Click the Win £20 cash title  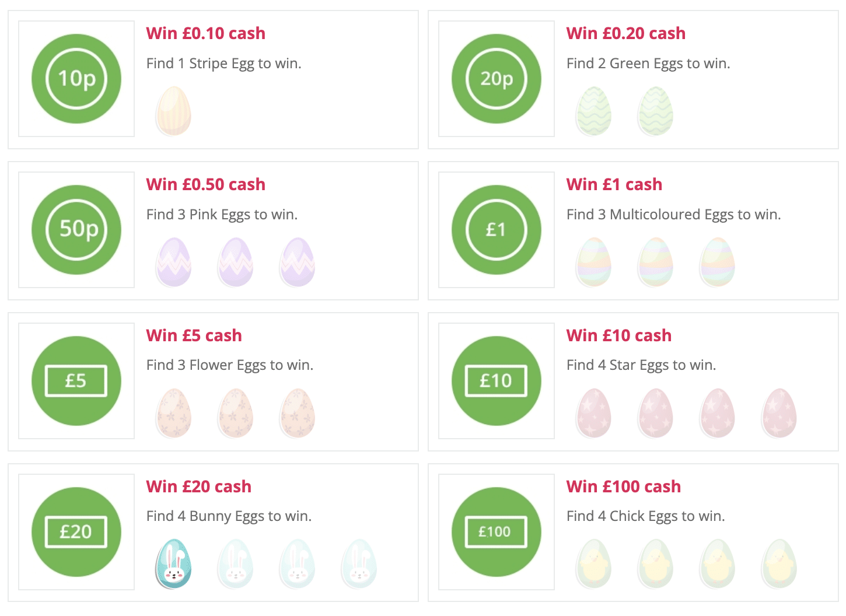[x=199, y=487]
